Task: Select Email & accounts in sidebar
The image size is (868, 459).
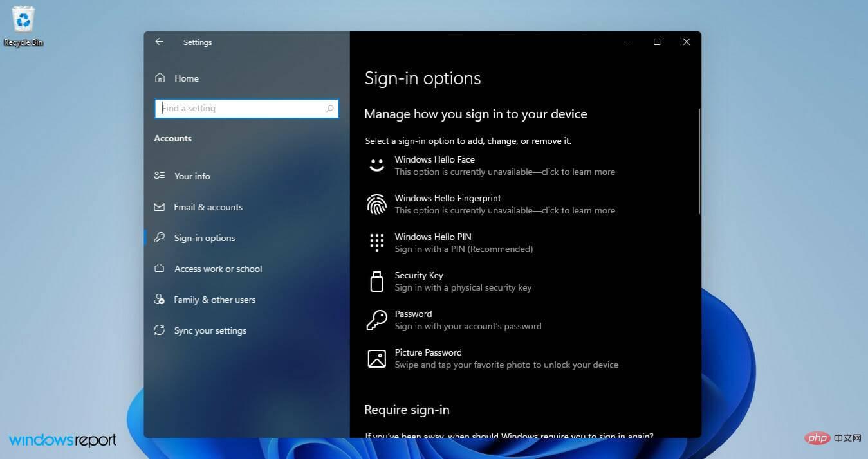Action: coord(208,207)
